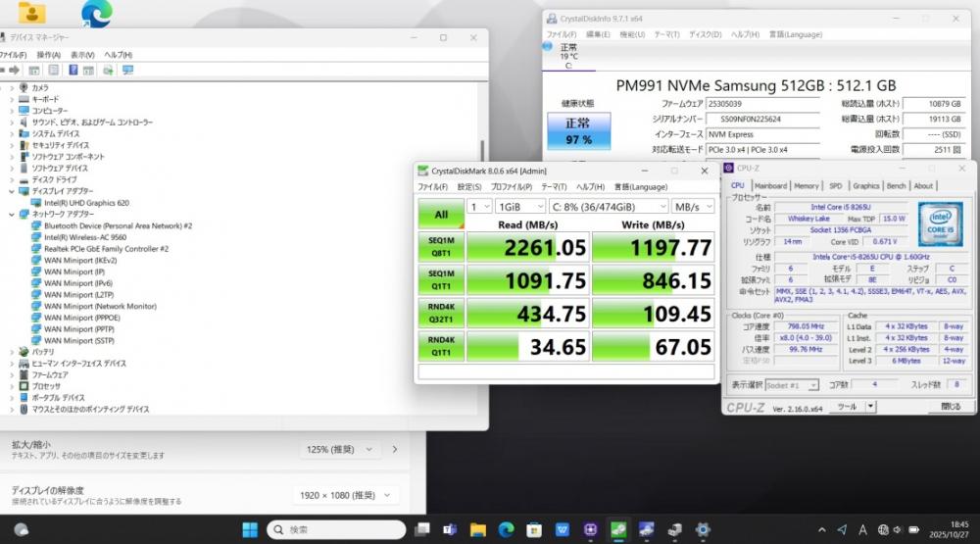Select Intel Wireless-AC 9560 network adapter
Screen dimensions: 980x544
pos(84,237)
